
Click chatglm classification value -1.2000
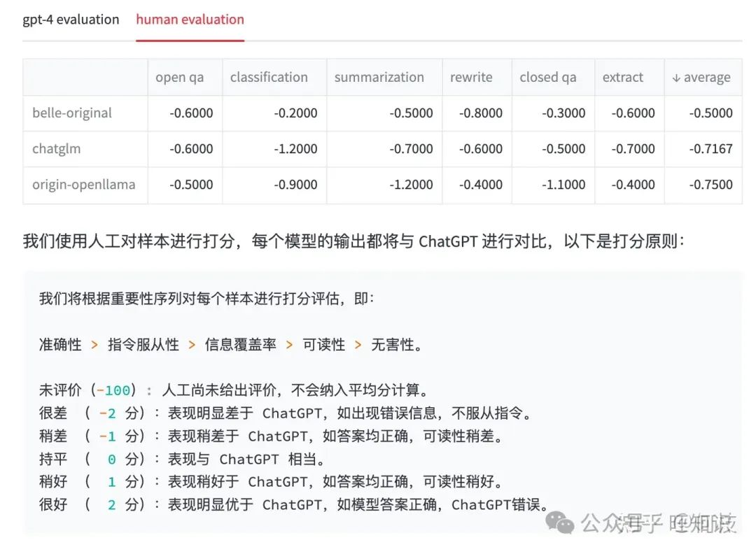pos(295,148)
